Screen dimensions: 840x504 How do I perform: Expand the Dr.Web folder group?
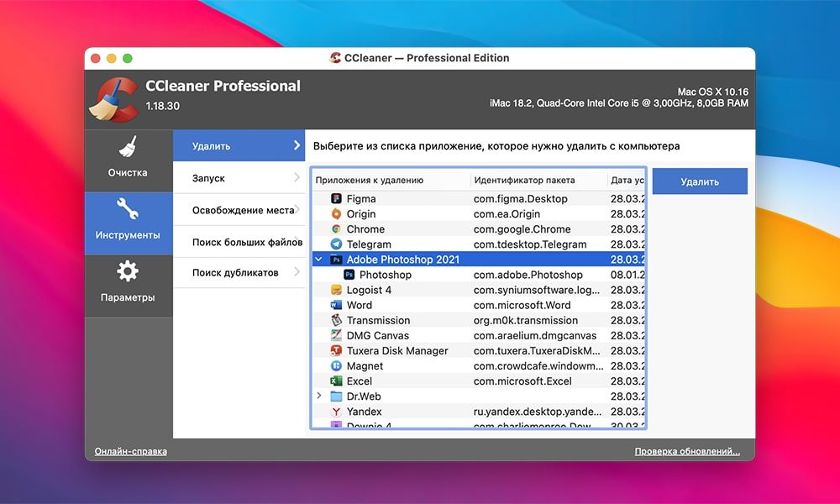(x=319, y=396)
